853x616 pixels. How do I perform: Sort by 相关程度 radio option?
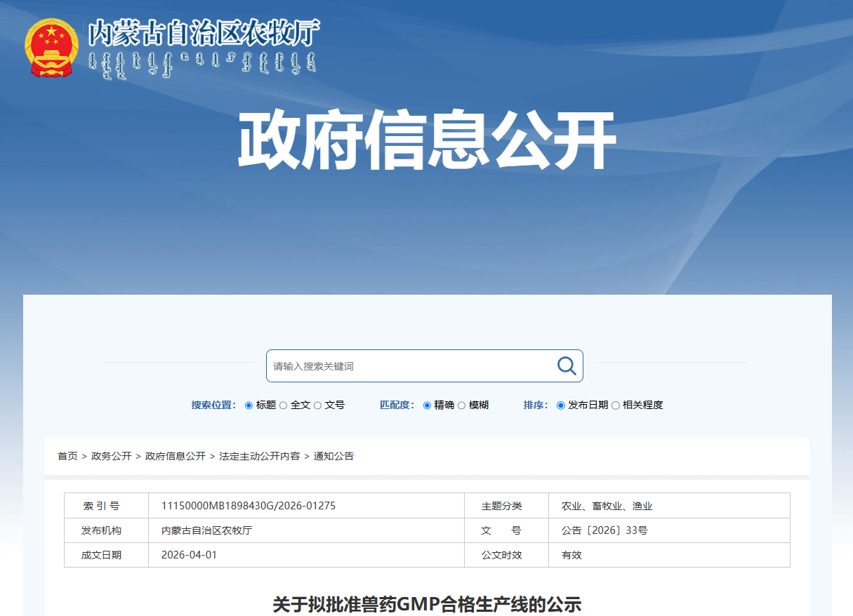(x=616, y=406)
